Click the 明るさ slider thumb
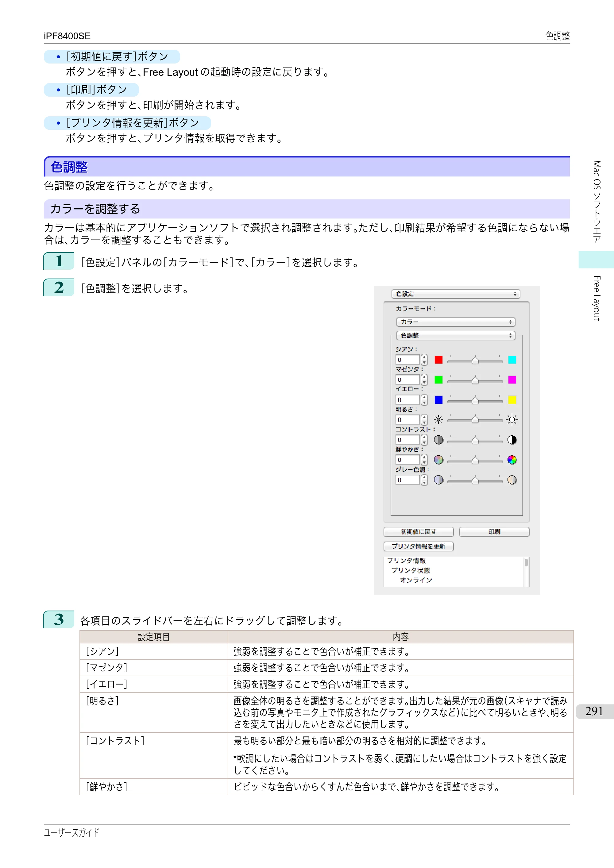 coord(475,420)
